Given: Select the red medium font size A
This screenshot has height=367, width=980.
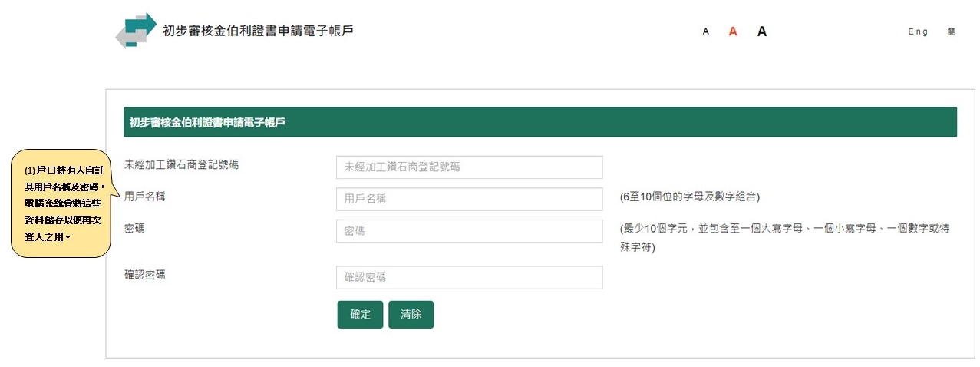Looking at the screenshot, I should coord(733,31).
